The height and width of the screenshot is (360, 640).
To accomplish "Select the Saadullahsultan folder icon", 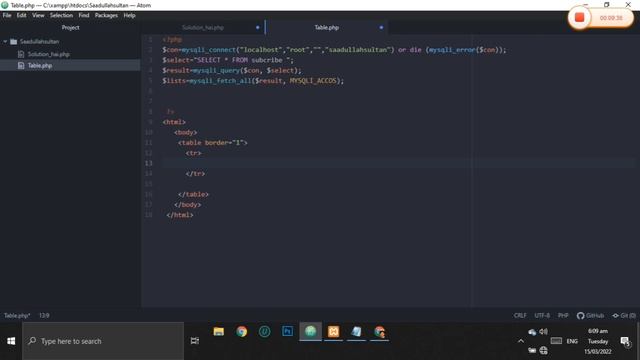I will 13,41.
